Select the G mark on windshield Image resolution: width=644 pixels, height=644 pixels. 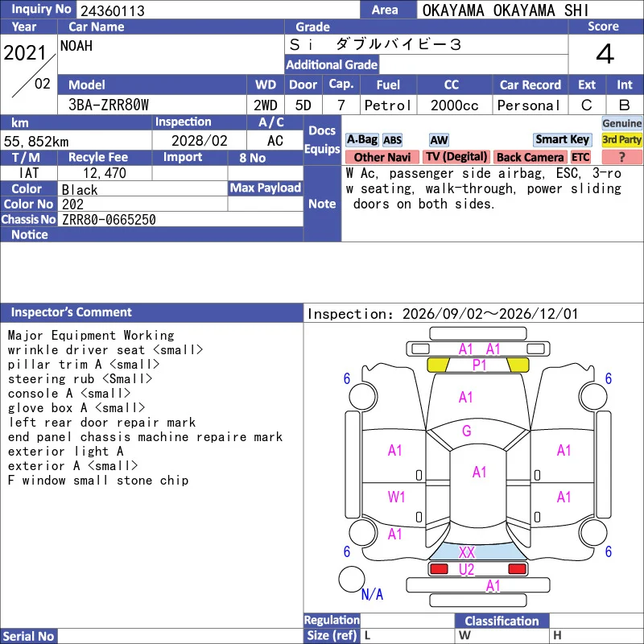click(x=467, y=431)
